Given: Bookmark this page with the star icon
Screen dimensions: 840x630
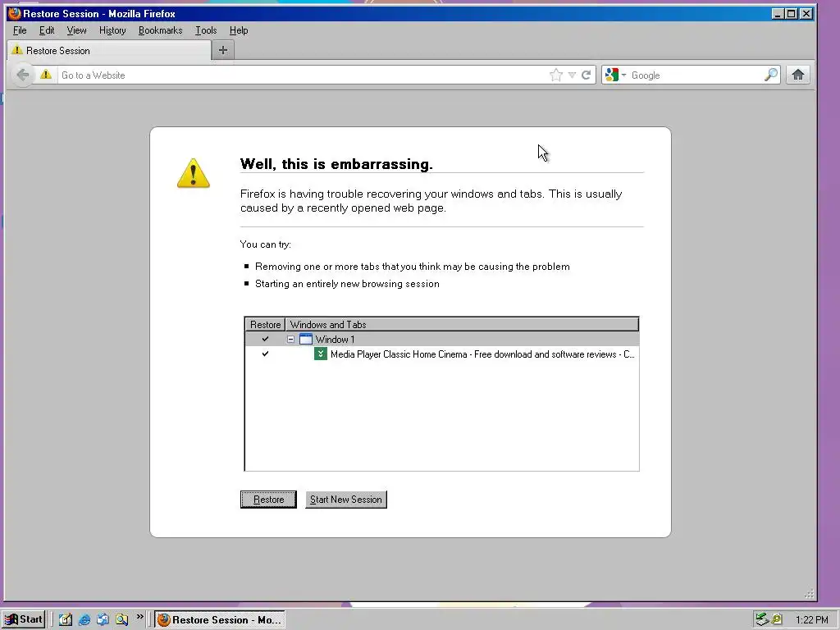Looking at the screenshot, I should 556,75.
